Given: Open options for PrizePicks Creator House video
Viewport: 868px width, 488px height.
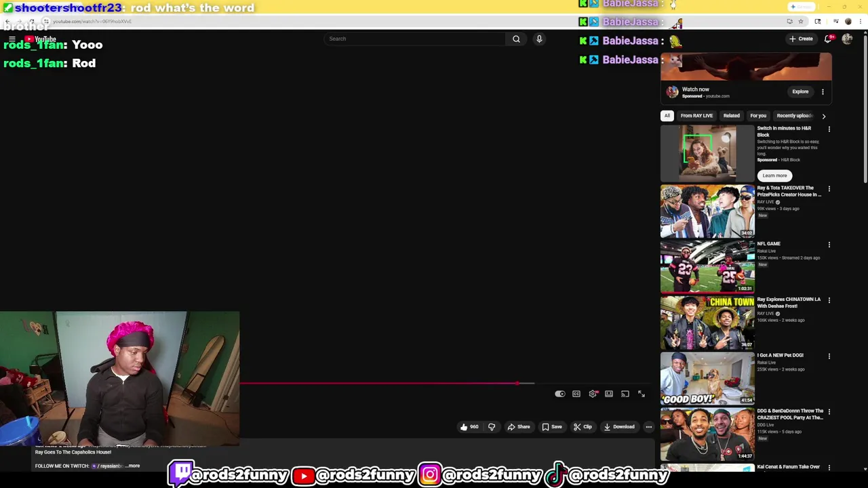Looking at the screenshot, I should (829, 189).
